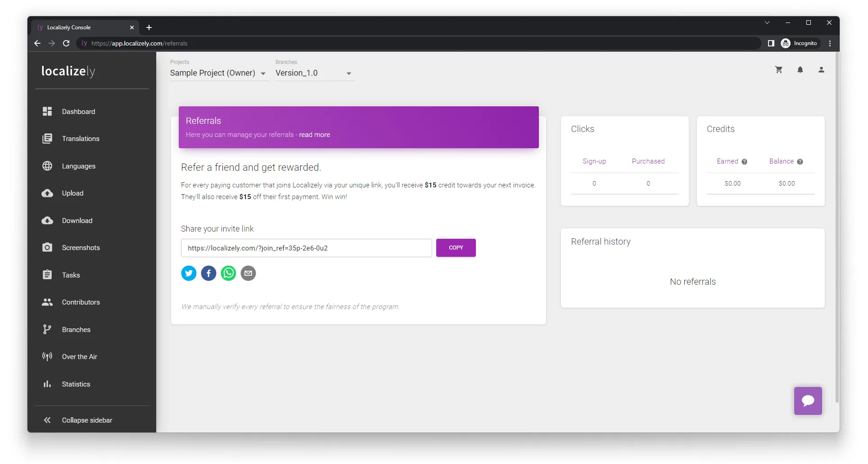
Task: Open the Dashboard icon in sidebar
Action: tap(47, 111)
